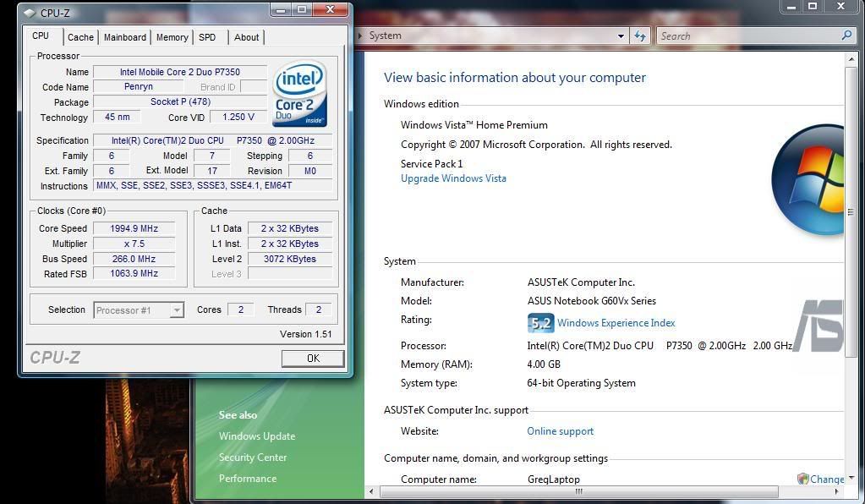865x504 pixels.
Task: Minimize the System window
Action: coord(791,7)
